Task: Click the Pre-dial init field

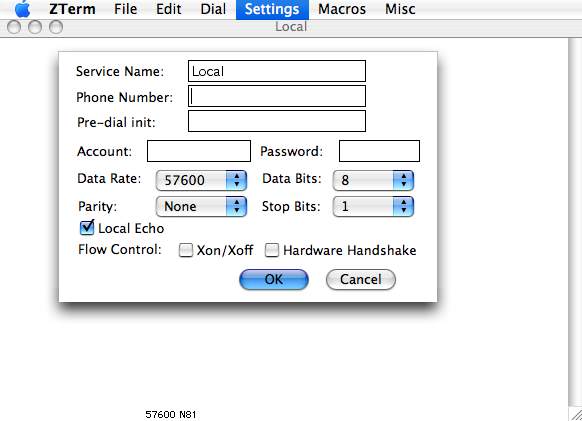Action: (x=277, y=121)
